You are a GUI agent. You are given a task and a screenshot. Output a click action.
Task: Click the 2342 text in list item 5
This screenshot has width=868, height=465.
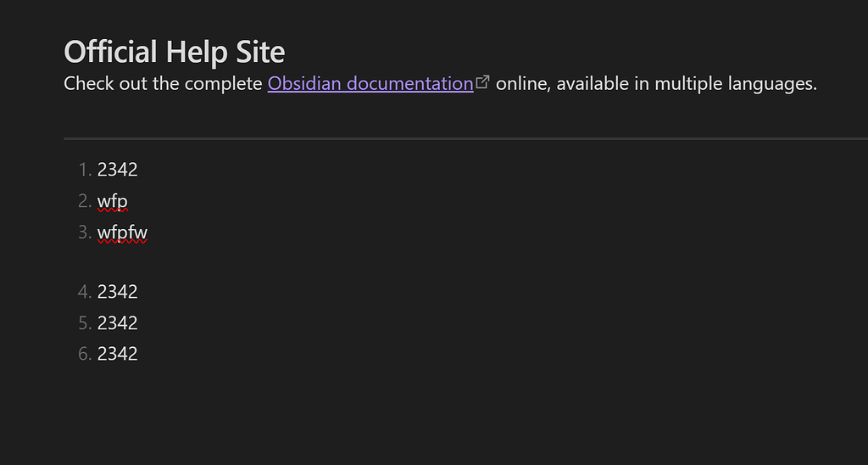coord(117,323)
